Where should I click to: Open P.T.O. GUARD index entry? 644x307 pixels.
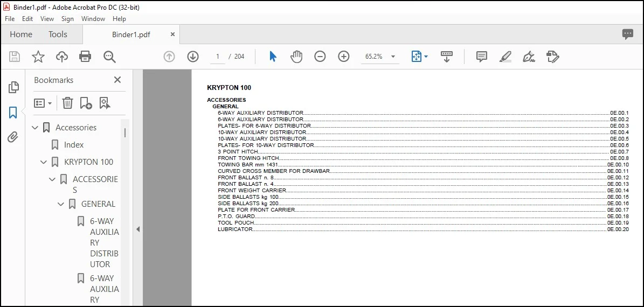[x=423, y=217]
